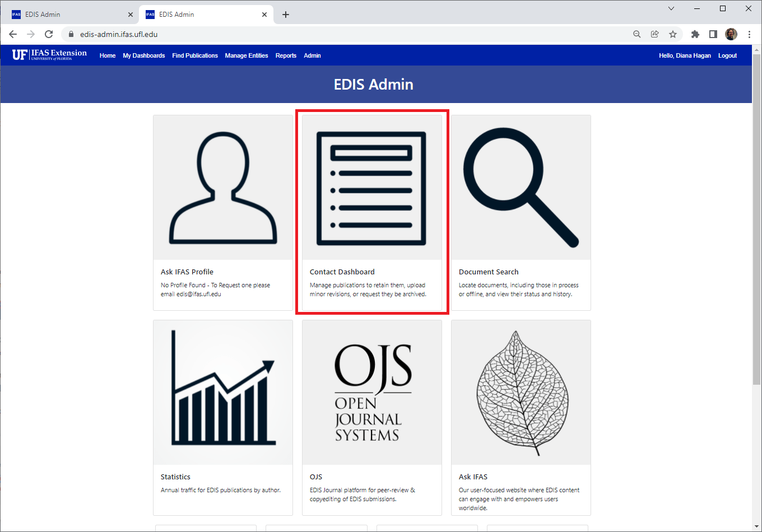The height and width of the screenshot is (532, 762).
Task: Open the browser extensions puzzle icon
Action: pyautogui.click(x=695, y=34)
